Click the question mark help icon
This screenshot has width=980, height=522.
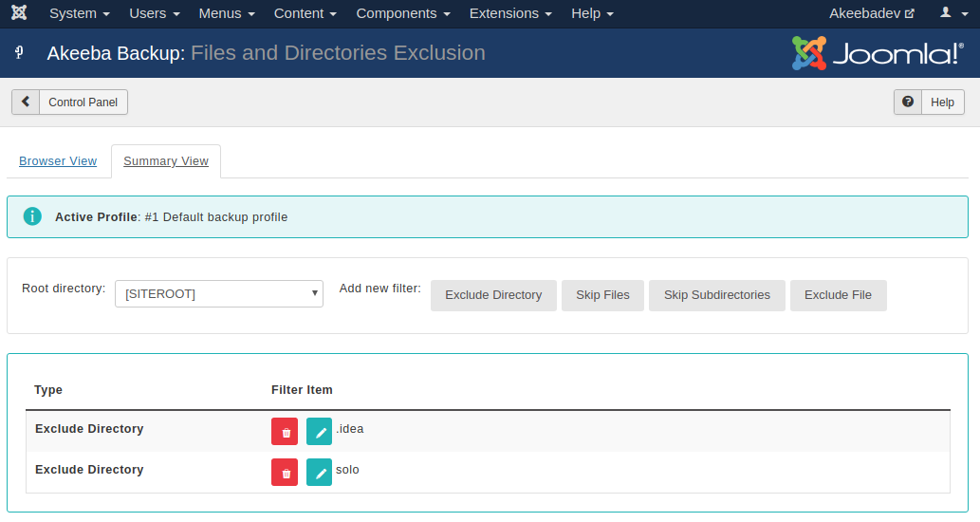coord(908,102)
